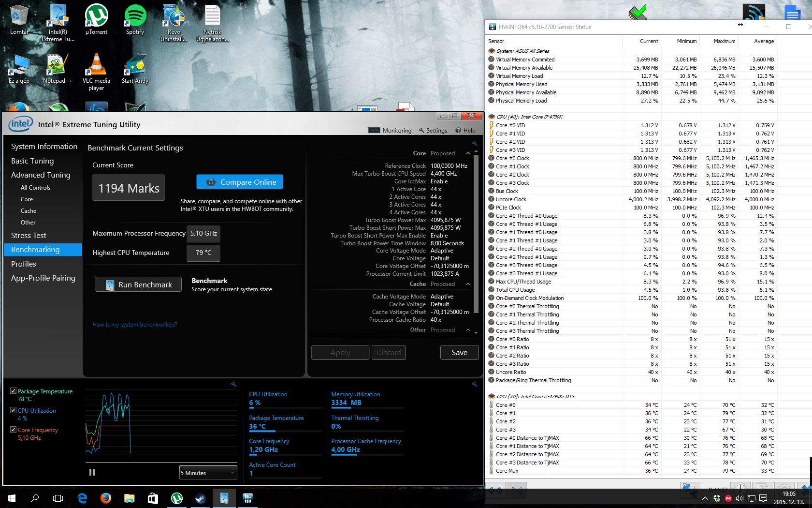Switch to µTorrent on the taskbar
The width and height of the screenshot is (812, 508).
pos(176,498)
